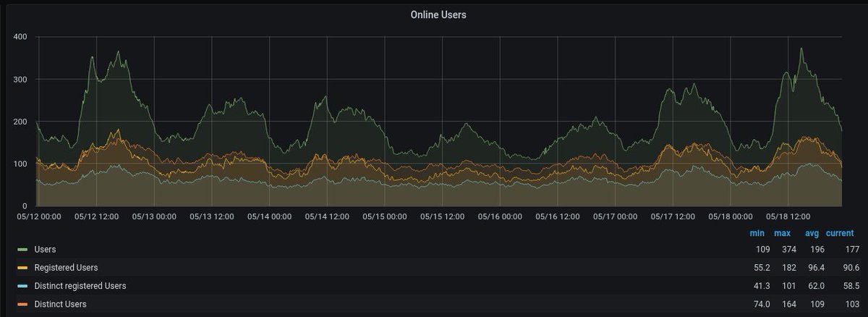Toggle the Users series in legend
Viewport: 868px width, 317px height.
pyautogui.click(x=45, y=249)
